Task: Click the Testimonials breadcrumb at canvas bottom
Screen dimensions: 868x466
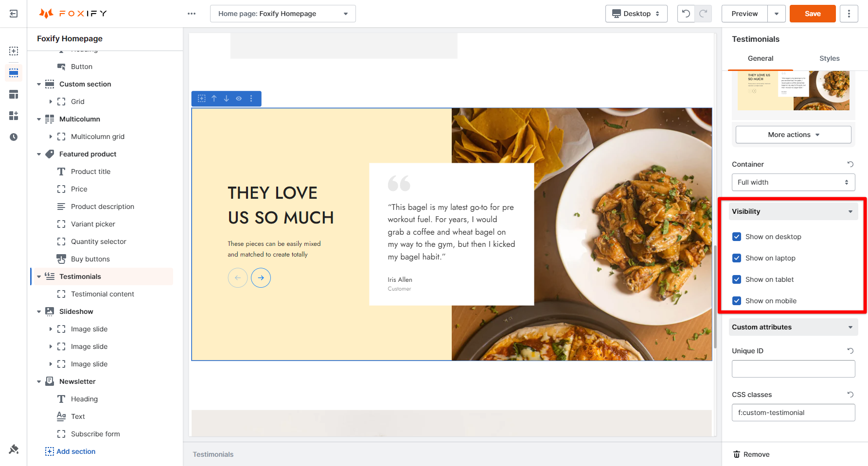Action: (213, 454)
